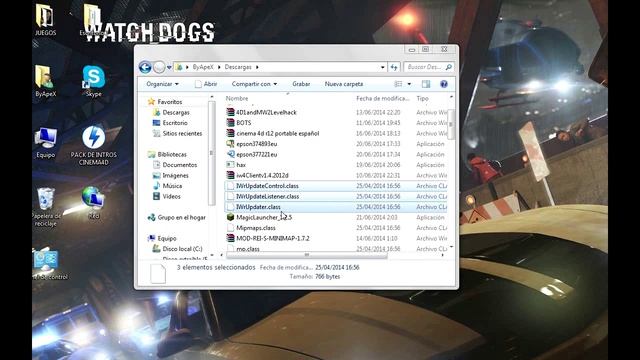640x360 pixels.
Task: Open the Red network desktop icon
Action: point(93,203)
